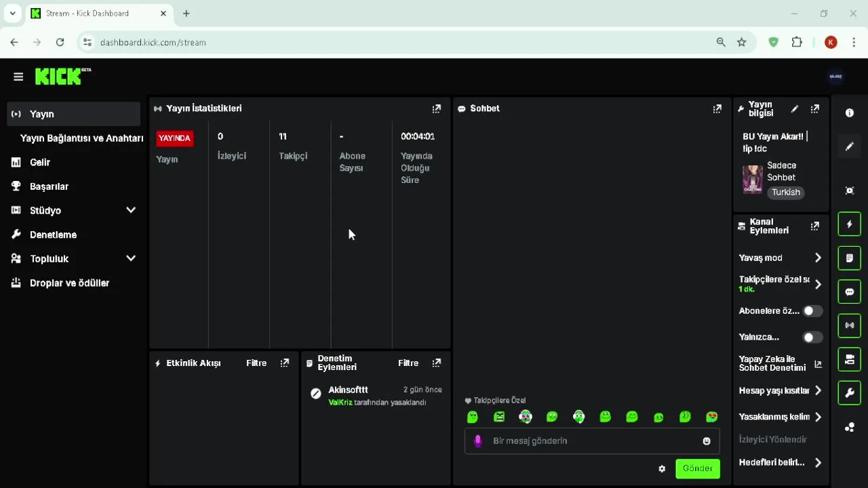
Task: Pop out the Etkinlik Akışı panel
Action: pos(285,363)
